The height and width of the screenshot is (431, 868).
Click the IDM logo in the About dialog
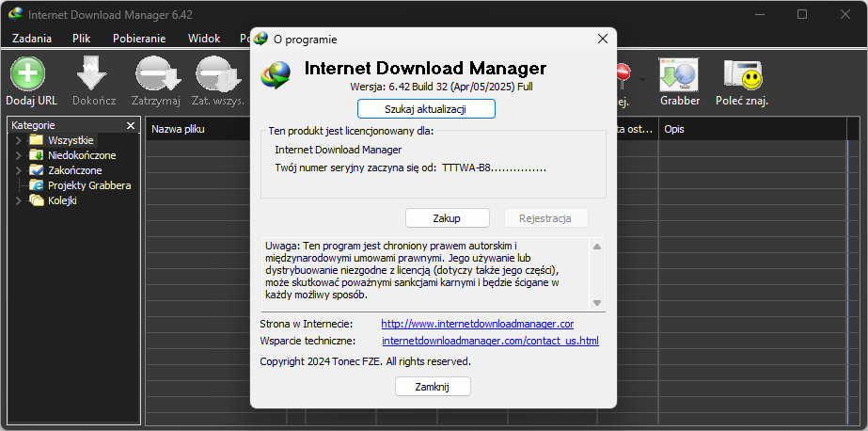coord(276,74)
